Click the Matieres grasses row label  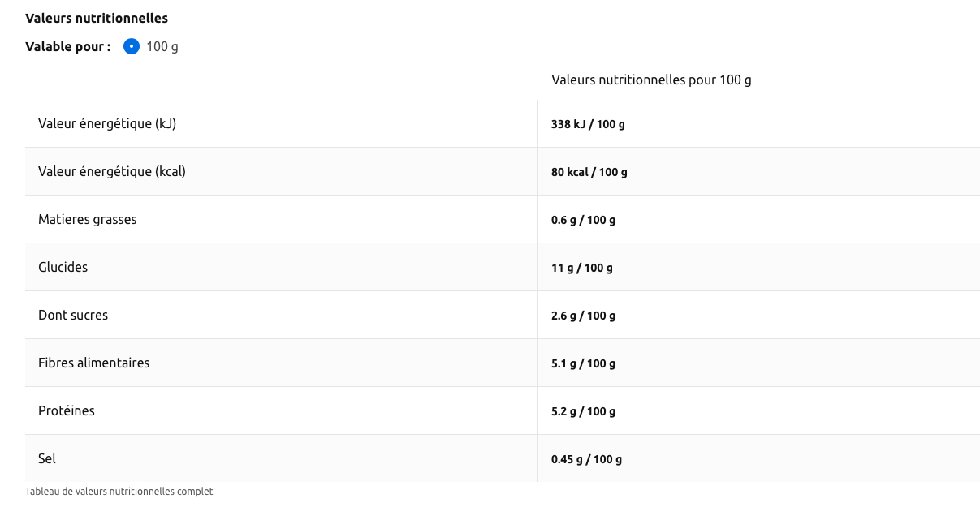tap(88, 219)
